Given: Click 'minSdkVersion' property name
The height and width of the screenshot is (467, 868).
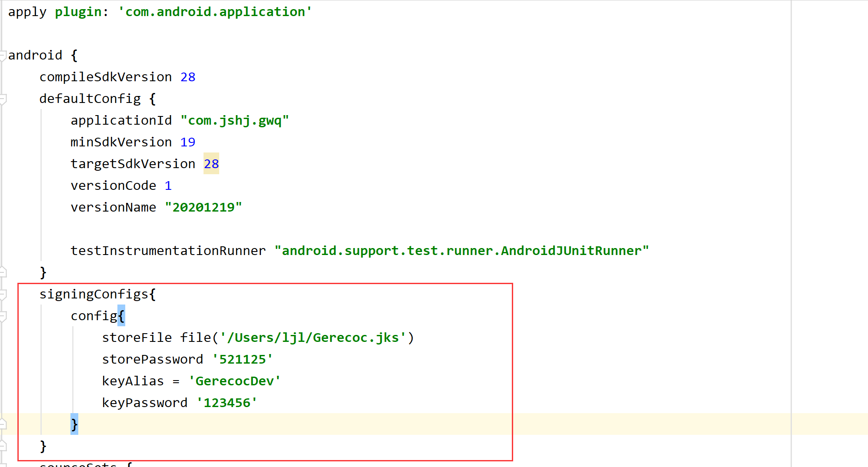Looking at the screenshot, I should [121, 142].
